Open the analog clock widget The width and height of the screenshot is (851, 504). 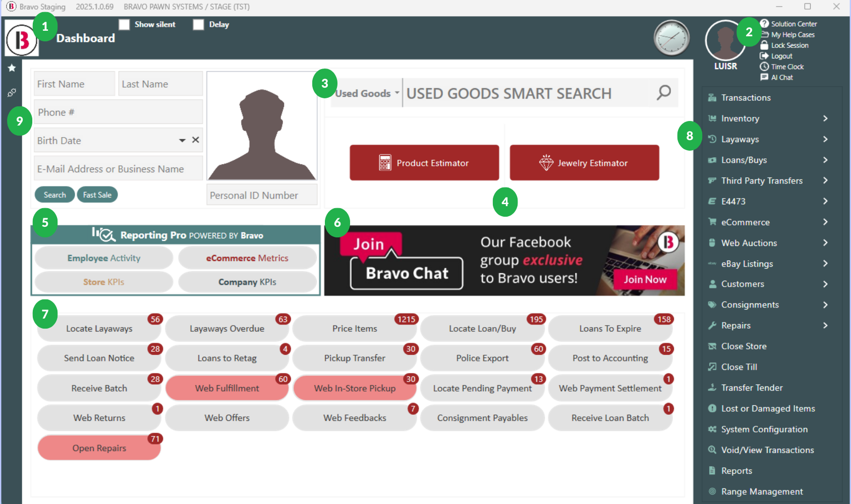[x=671, y=38]
